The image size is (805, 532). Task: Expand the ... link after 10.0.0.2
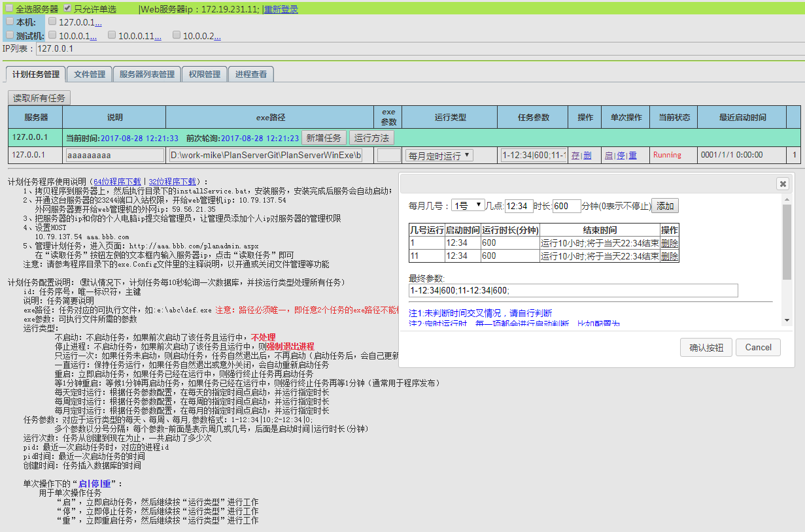tap(216, 36)
